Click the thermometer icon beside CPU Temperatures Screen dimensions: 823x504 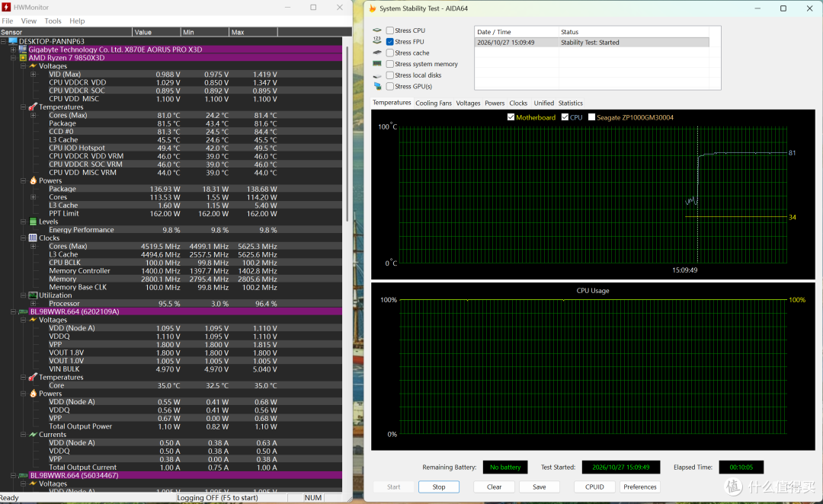coord(33,107)
